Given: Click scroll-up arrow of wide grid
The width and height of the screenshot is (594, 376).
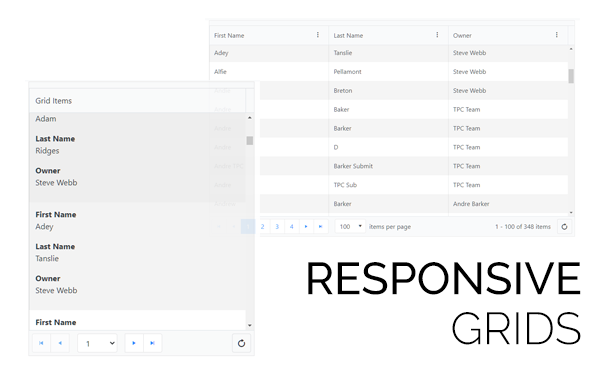Looking at the screenshot, I should point(571,49).
